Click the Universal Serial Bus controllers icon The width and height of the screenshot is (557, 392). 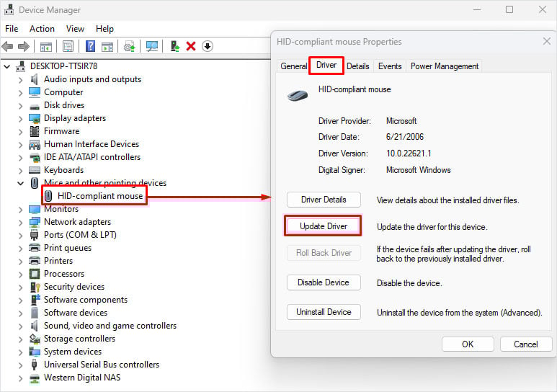tap(35, 365)
